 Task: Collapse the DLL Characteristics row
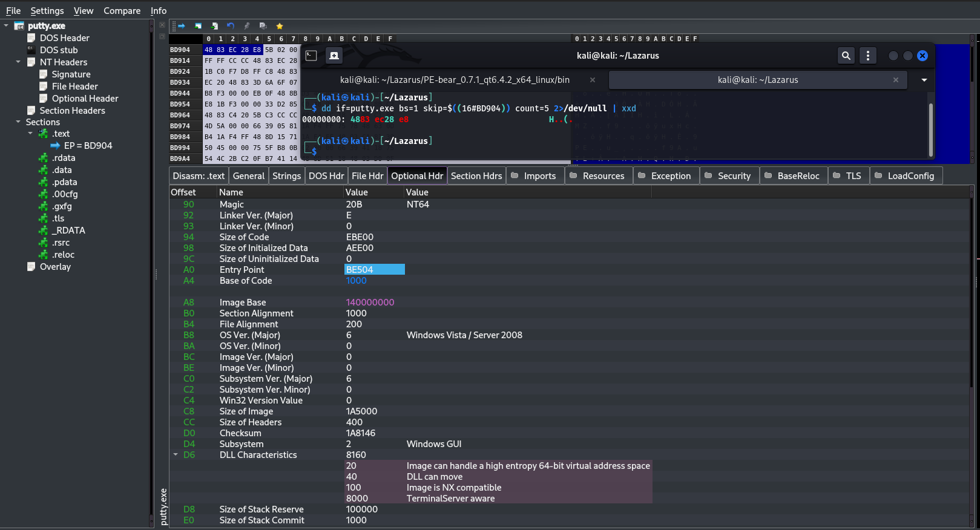176,454
